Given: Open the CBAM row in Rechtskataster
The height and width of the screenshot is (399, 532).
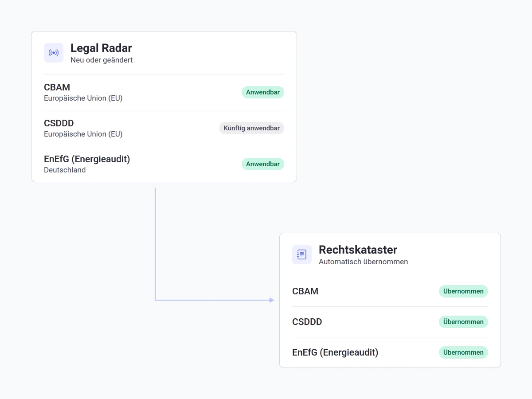Looking at the screenshot, I should pos(390,291).
